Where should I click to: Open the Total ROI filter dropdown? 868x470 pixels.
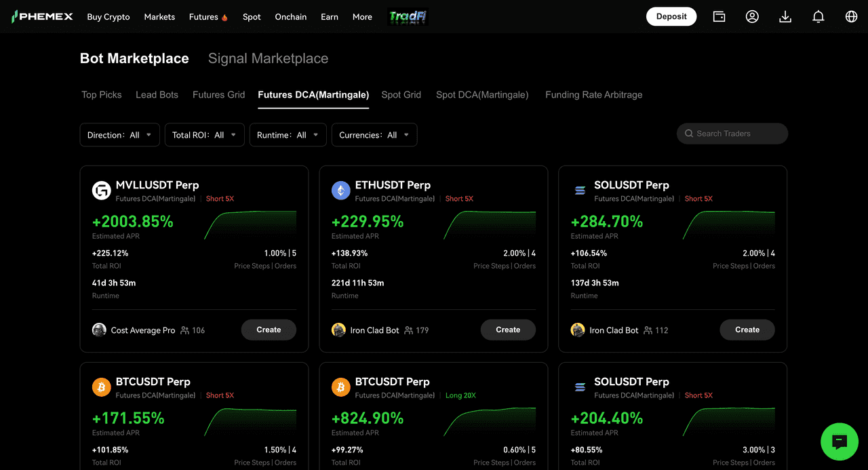pyautogui.click(x=205, y=135)
